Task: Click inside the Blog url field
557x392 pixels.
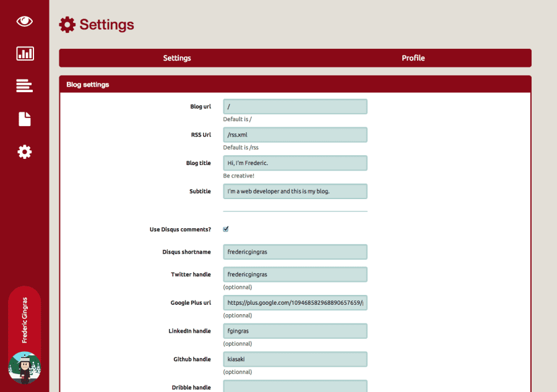Action: tap(295, 106)
